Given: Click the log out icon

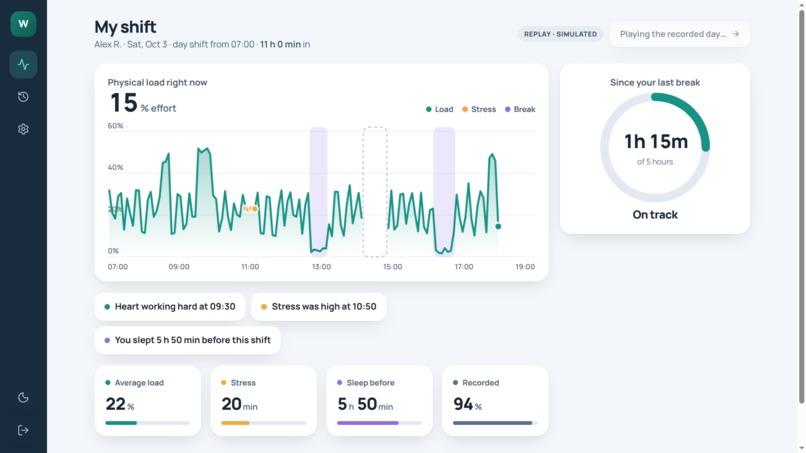Looking at the screenshot, I should tap(23, 430).
